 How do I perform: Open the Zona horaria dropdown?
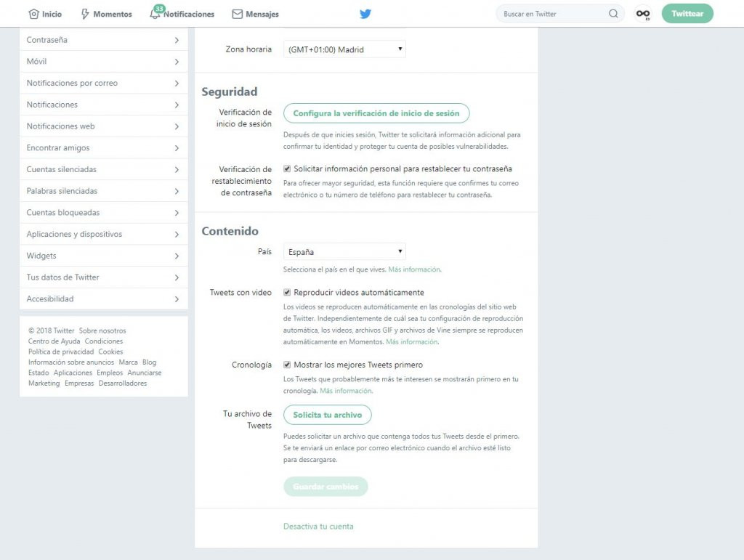tap(344, 49)
